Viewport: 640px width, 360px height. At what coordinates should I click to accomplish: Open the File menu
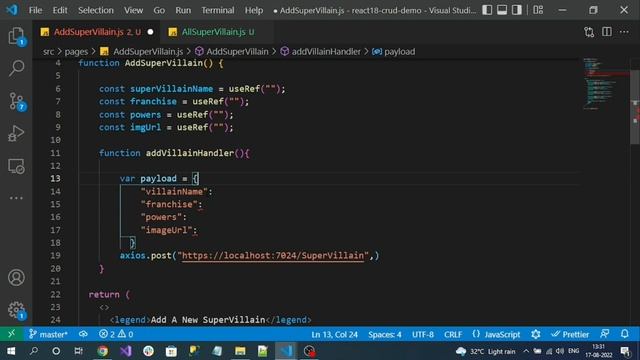36,10
